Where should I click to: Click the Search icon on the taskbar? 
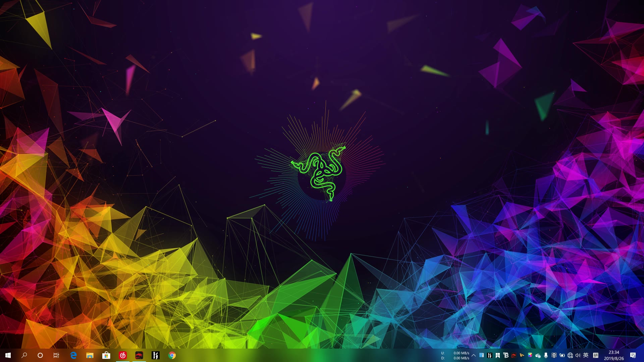[x=24, y=355]
